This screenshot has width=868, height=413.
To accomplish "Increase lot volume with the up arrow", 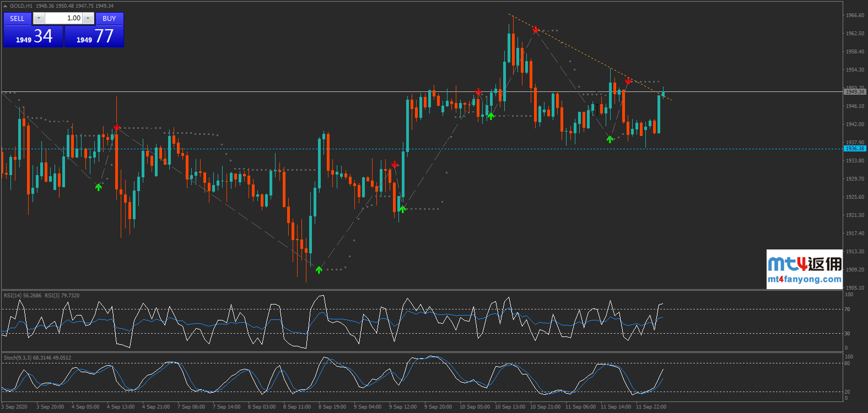I will point(88,18).
